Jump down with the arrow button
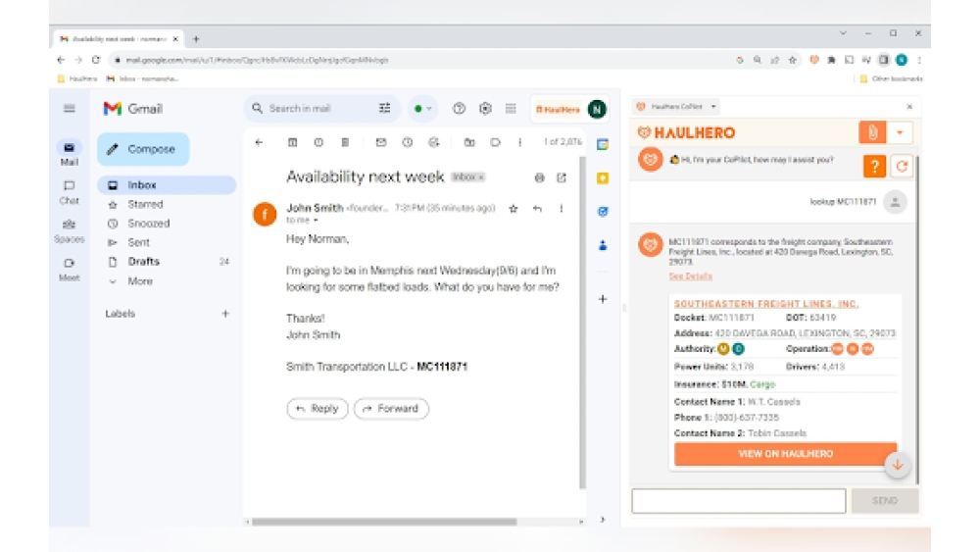 pyautogui.click(x=898, y=465)
